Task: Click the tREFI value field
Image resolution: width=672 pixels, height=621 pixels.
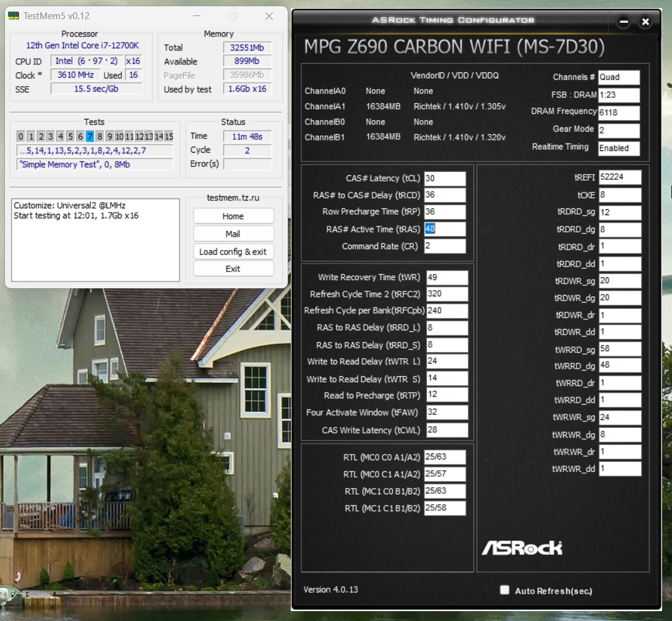Action: click(x=620, y=178)
